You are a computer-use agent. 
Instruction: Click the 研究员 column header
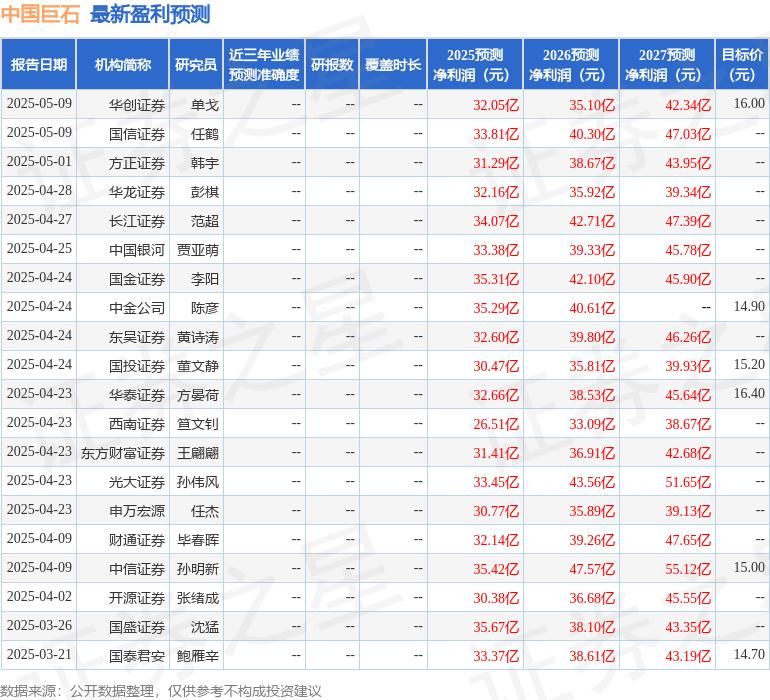[195, 65]
